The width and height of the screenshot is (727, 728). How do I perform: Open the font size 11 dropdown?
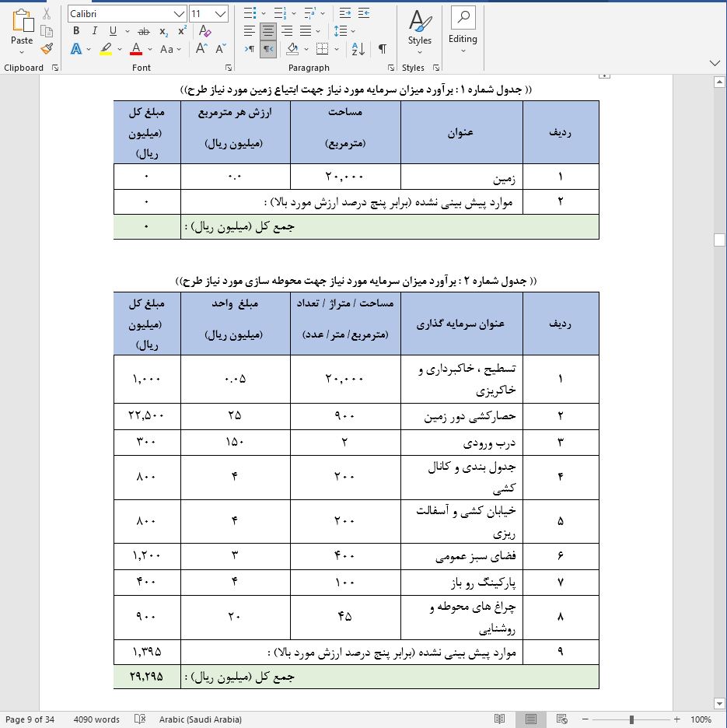click(221, 14)
